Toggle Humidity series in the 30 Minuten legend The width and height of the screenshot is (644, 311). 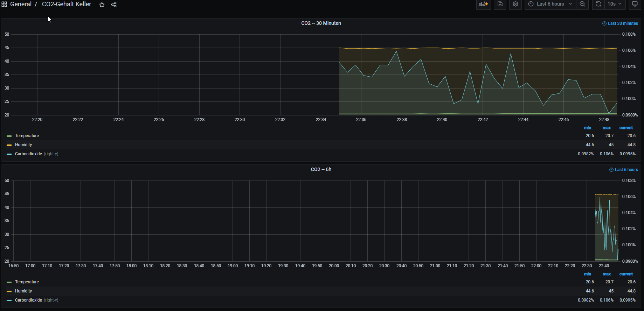click(23, 145)
